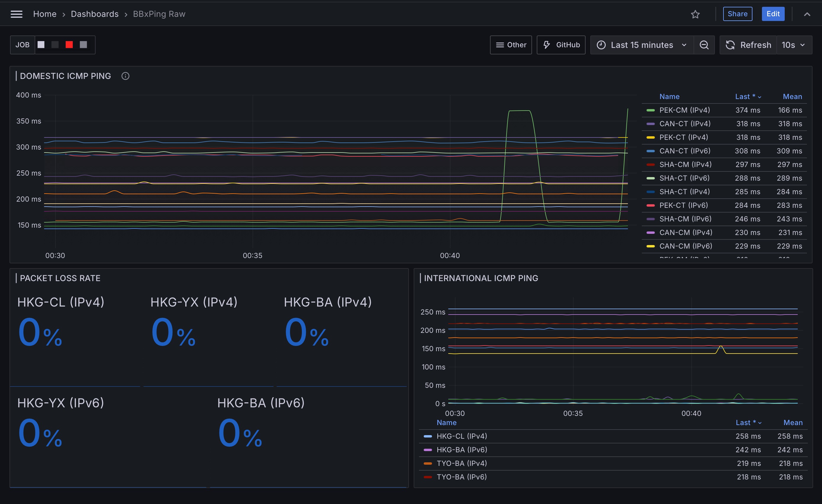
Task: Show info tooltip for Domestic ICMP Ping panel
Action: coord(125,76)
